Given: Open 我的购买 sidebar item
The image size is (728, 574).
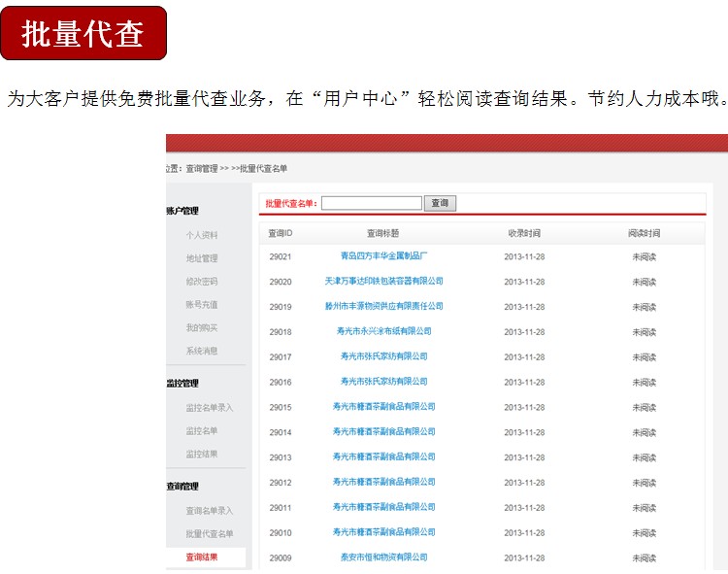Looking at the screenshot, I should (202, 328).
